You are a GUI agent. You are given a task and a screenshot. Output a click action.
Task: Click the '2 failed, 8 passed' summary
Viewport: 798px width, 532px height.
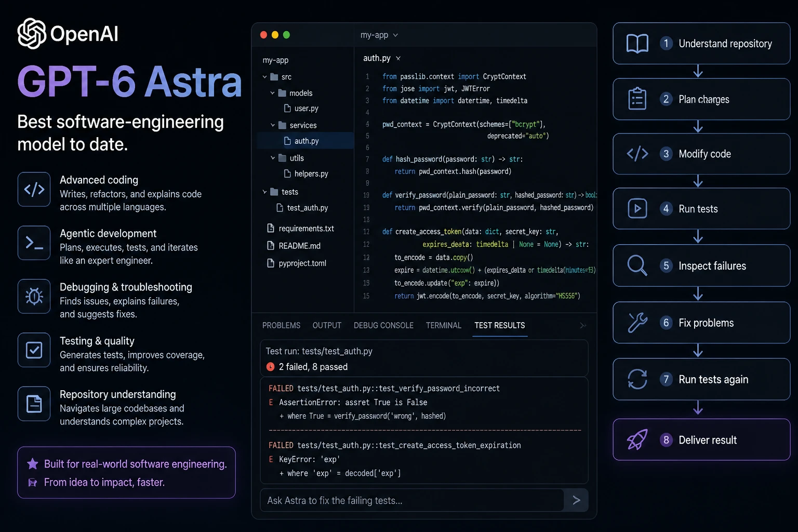click(x=313, y=367)
